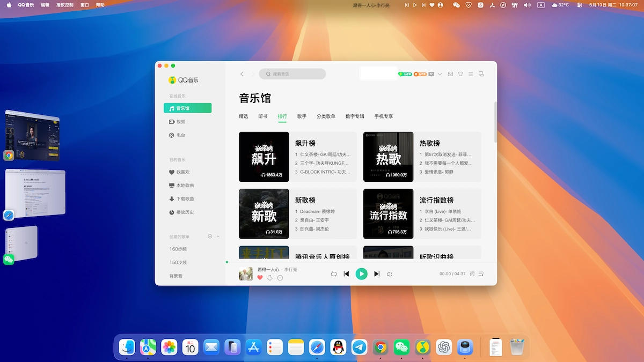The image size is (644, 362).
Task: Click the green VIP badge
Action: coord(405,74)
